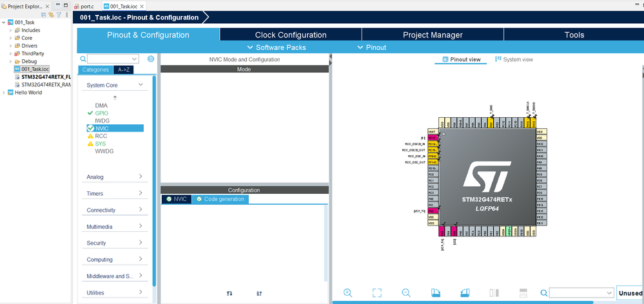The image size is (644, 304).
Task: Expand the Debug folder
Action: (x=10, y=61)
